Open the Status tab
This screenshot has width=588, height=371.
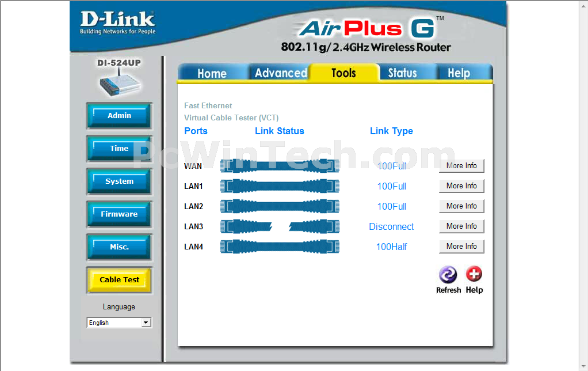click(x=402, y=73)
